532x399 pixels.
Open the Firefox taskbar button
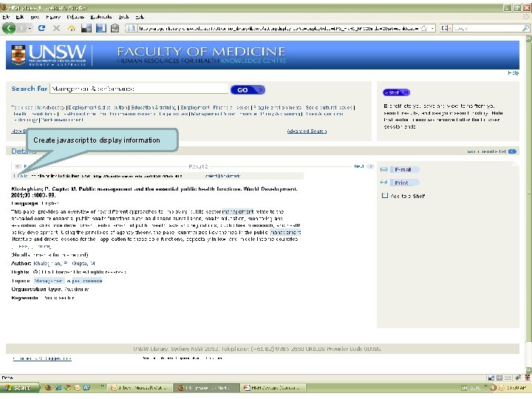(207, 387)
